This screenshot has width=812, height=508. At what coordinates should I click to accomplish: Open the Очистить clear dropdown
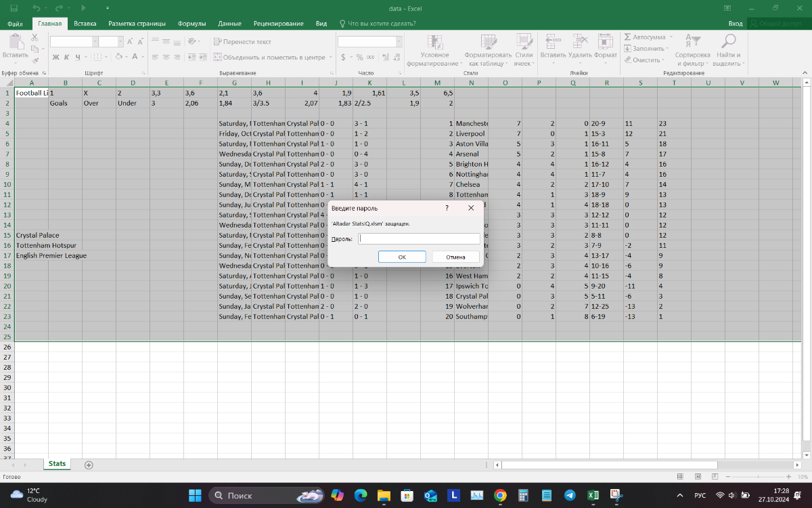(x=644, y=60)
